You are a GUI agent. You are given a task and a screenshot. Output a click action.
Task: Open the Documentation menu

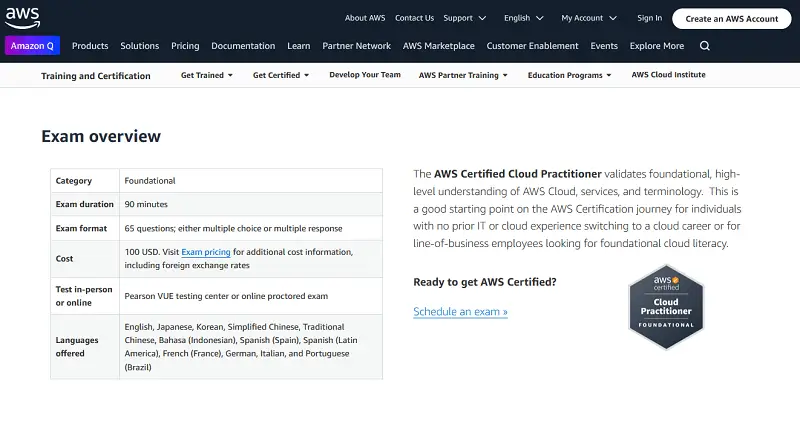click(243, 46)
